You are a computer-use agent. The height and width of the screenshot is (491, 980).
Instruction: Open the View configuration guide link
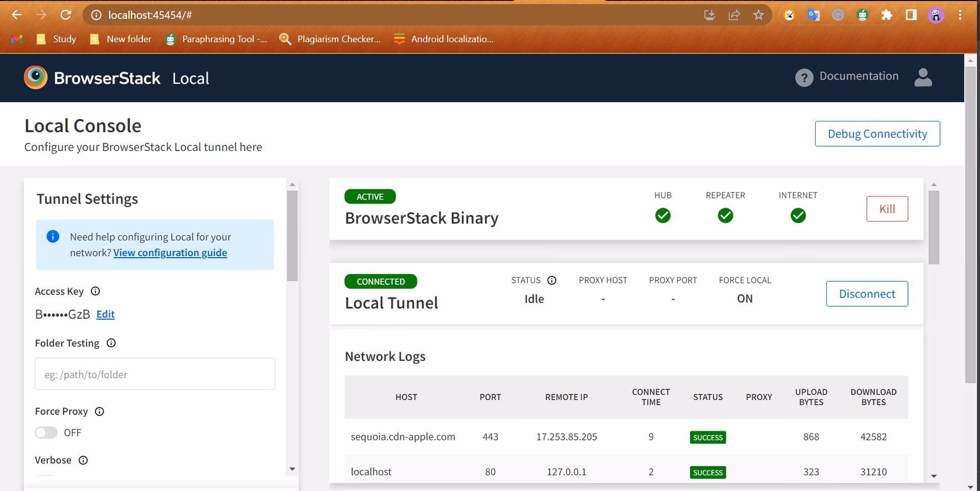click(170, 252)
